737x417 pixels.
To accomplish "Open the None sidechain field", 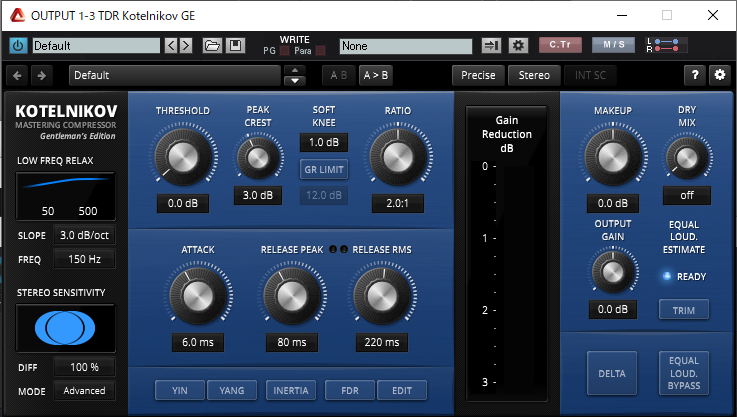I will click(x=406, y=46).
